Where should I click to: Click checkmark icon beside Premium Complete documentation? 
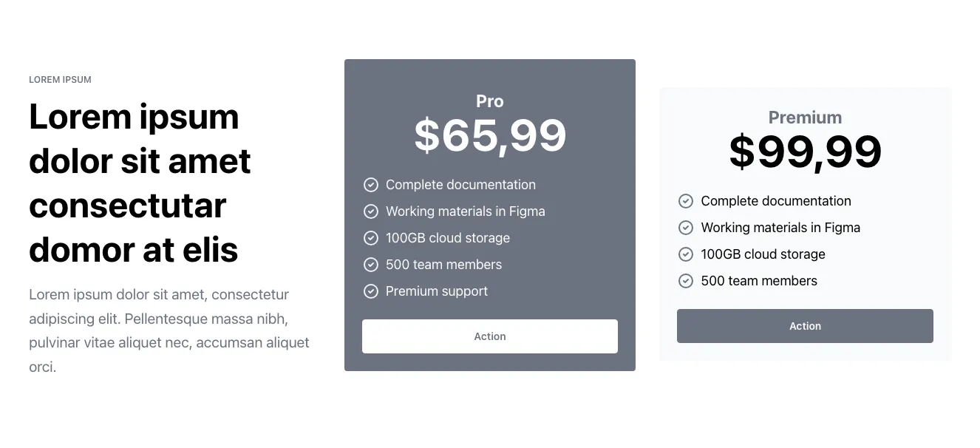686,201
